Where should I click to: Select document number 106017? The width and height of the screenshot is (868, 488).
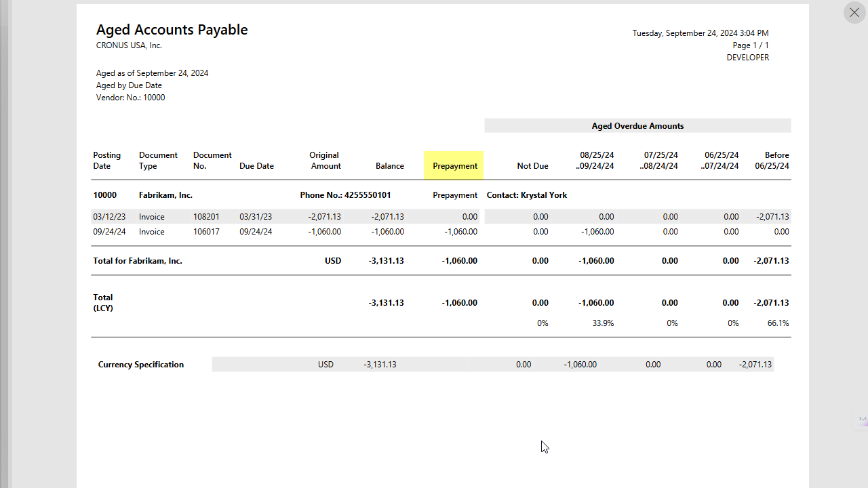pyautogui.click(x=205, y=231)
